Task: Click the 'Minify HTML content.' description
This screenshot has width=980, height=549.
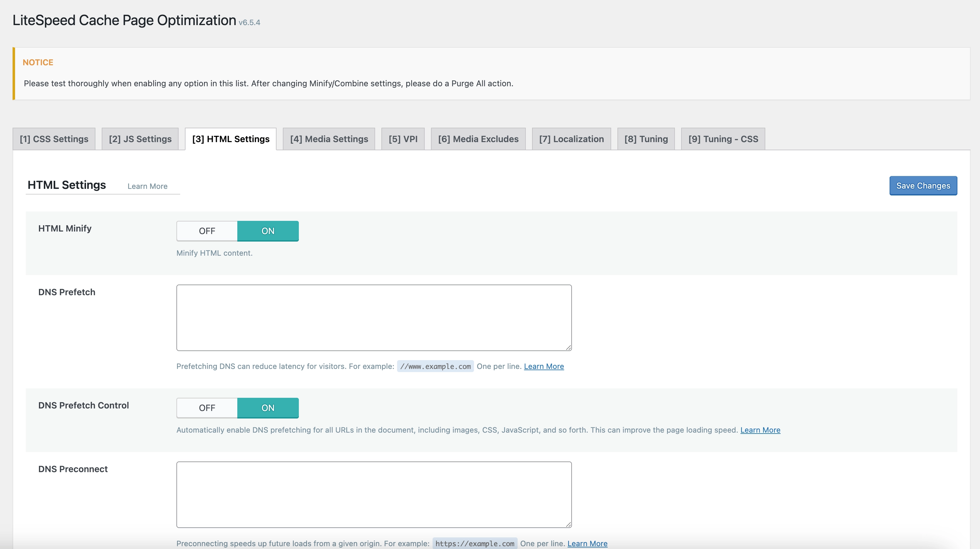Action: (x=214, y=253)
